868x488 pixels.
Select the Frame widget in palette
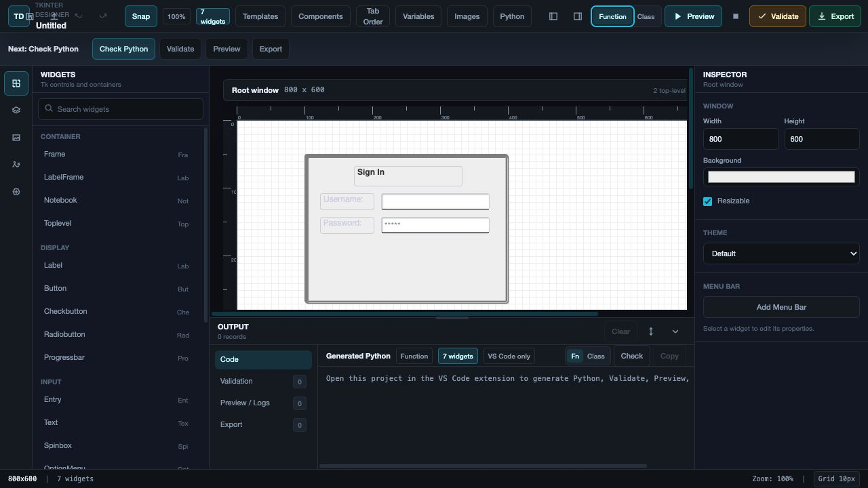117,155
